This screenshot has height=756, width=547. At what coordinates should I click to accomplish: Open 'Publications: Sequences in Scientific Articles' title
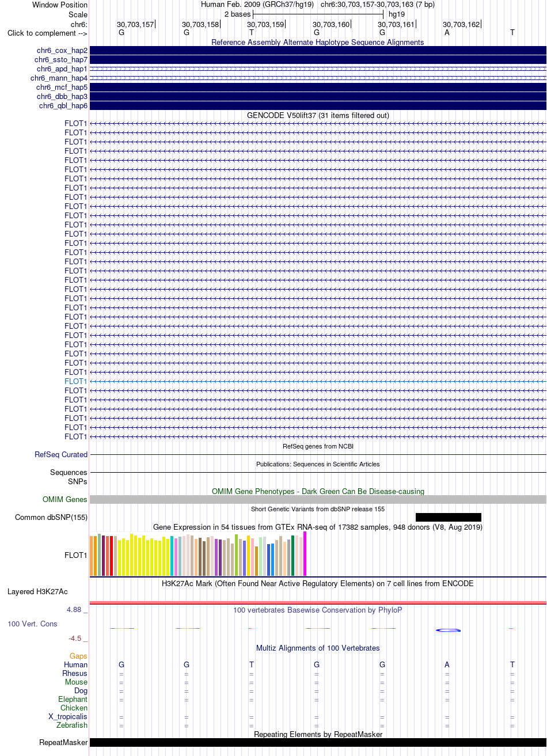coord(318,464)
